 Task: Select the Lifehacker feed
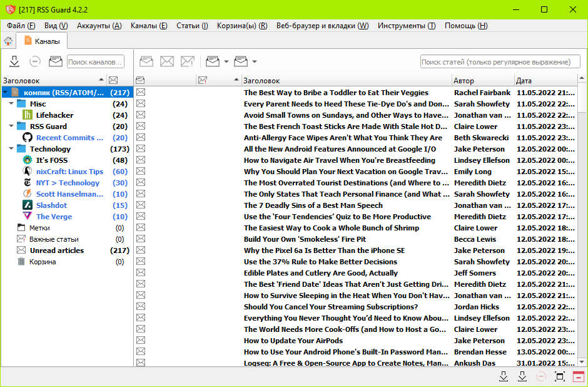click(x=54, y=115)
